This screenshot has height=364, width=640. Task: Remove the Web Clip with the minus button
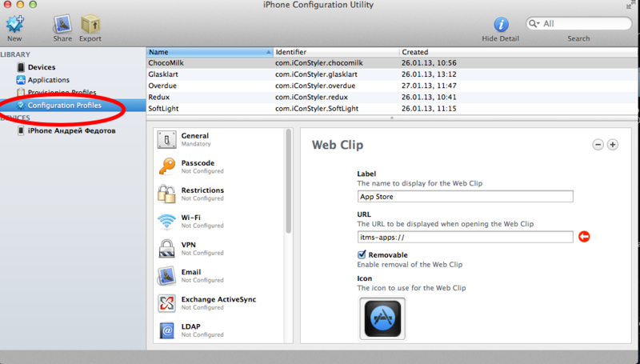(x=598, y=145)
